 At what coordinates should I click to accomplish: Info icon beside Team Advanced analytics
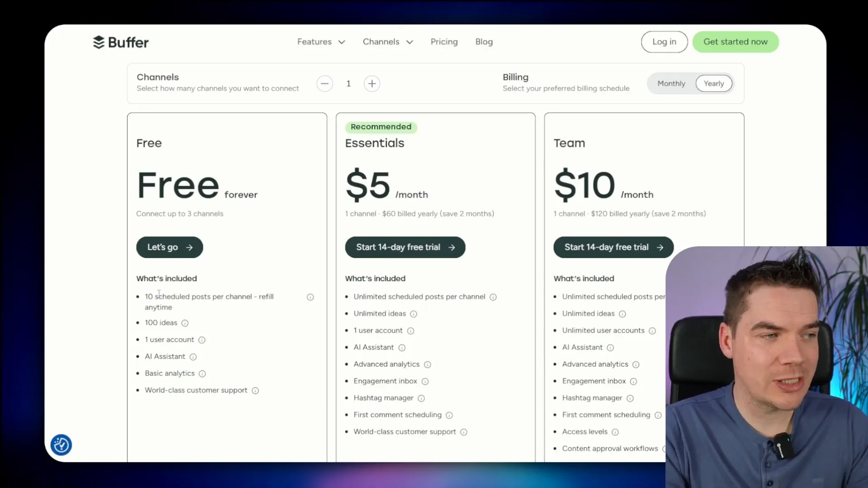tap(636, 364)
